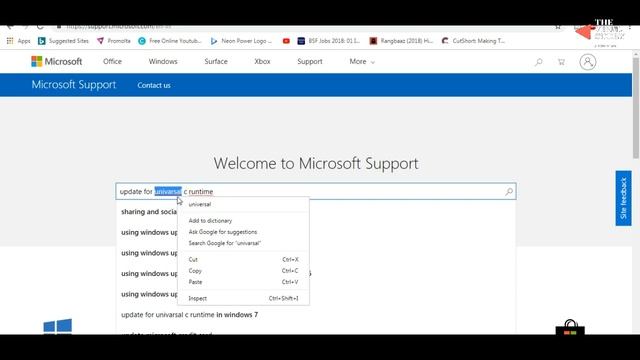Open the Neon Power Logo bookmark

click(x=241, y=41)
